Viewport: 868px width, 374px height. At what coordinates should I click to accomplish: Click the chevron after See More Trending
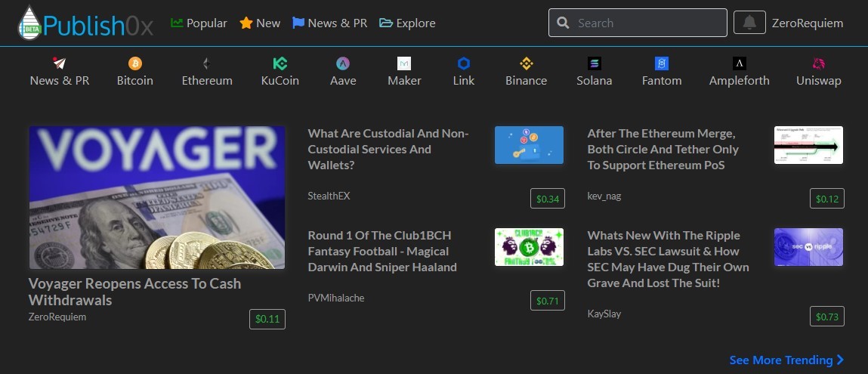coord(840,360)
